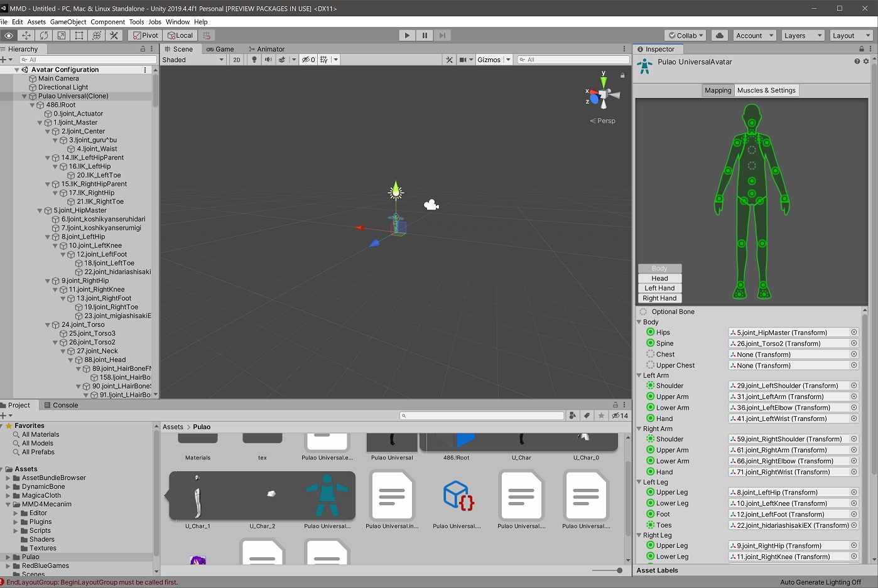878x588 pixels.
Task: Toggle scene effects layers button
Action: 282,60
